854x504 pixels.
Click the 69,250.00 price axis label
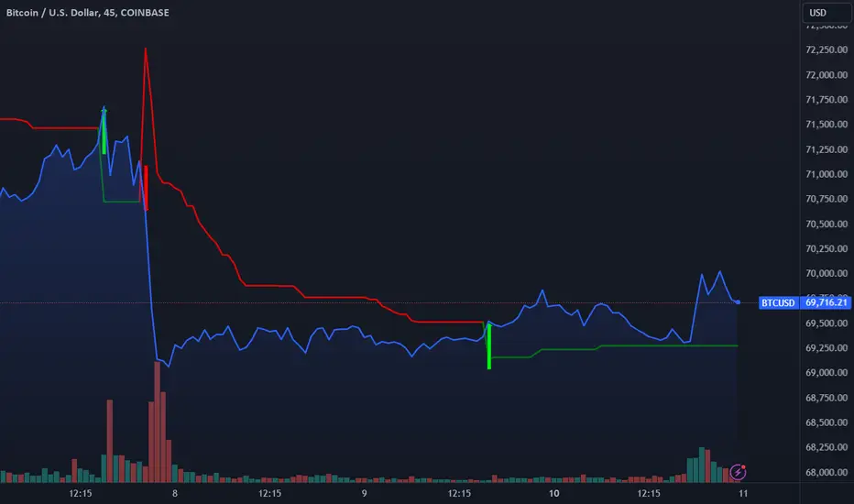pos(827,347)
